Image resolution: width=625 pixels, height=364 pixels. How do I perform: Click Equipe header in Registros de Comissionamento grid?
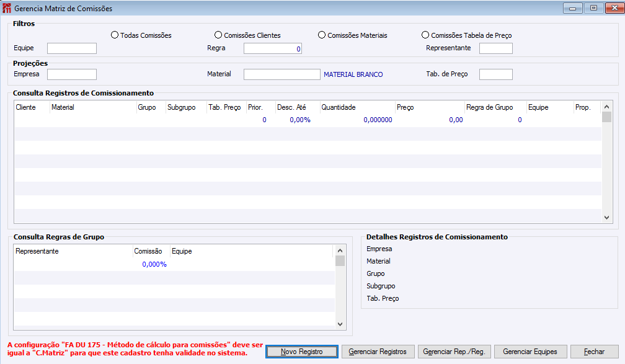pos(550,107)
